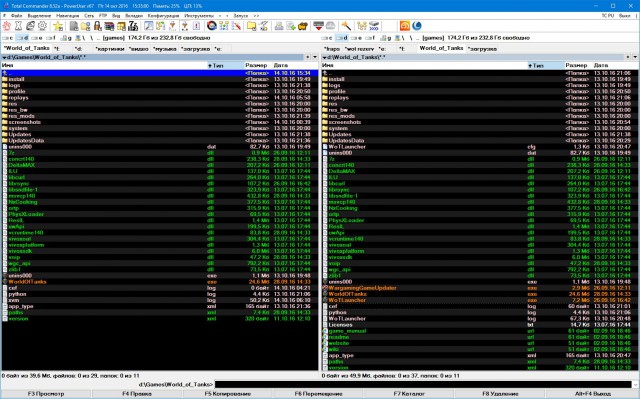Select screenshots folder in the right panel
Screen dimensions: 640x399
(480, 122)
